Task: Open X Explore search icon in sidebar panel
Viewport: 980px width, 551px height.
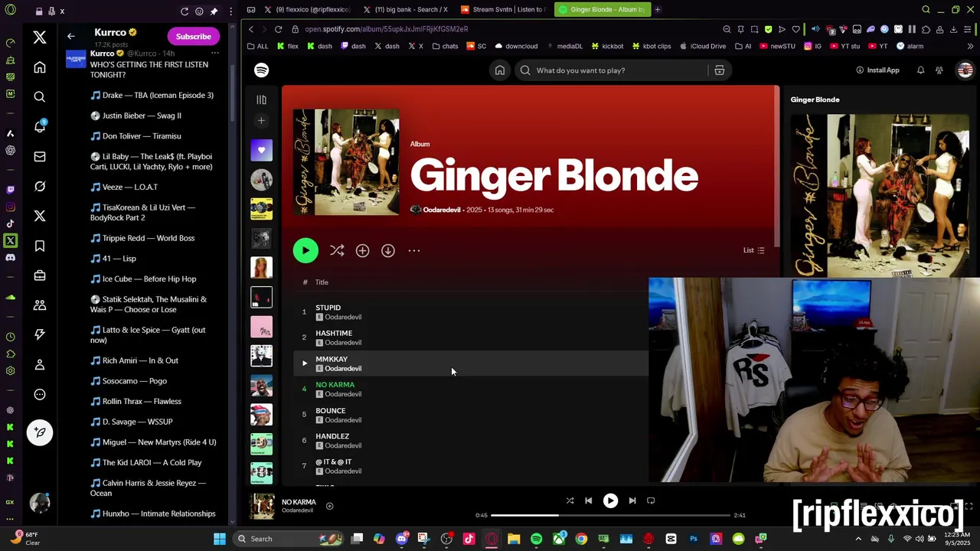Action: 40,96
